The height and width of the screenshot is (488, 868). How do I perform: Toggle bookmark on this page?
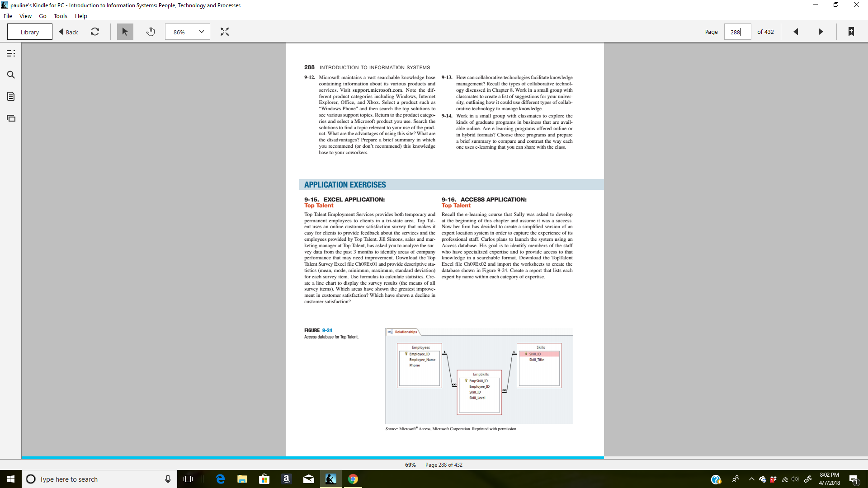coord(851,32)
